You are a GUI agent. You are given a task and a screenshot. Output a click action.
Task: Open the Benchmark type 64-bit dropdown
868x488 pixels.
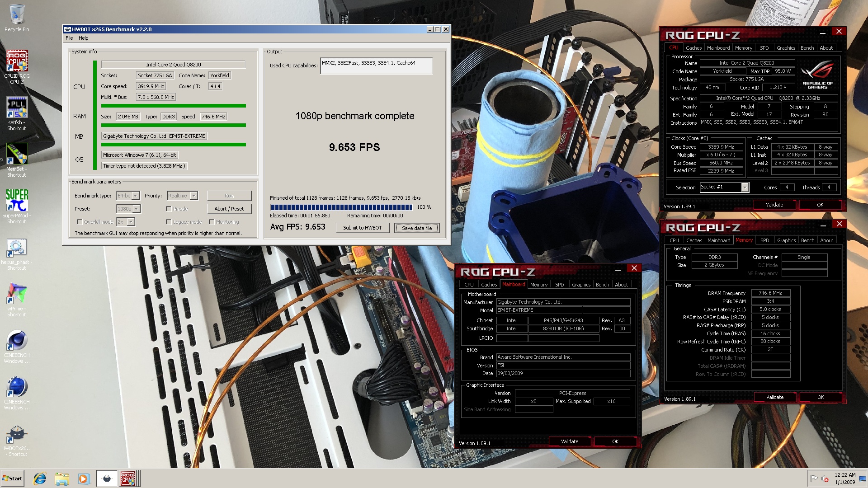point(128,196)
